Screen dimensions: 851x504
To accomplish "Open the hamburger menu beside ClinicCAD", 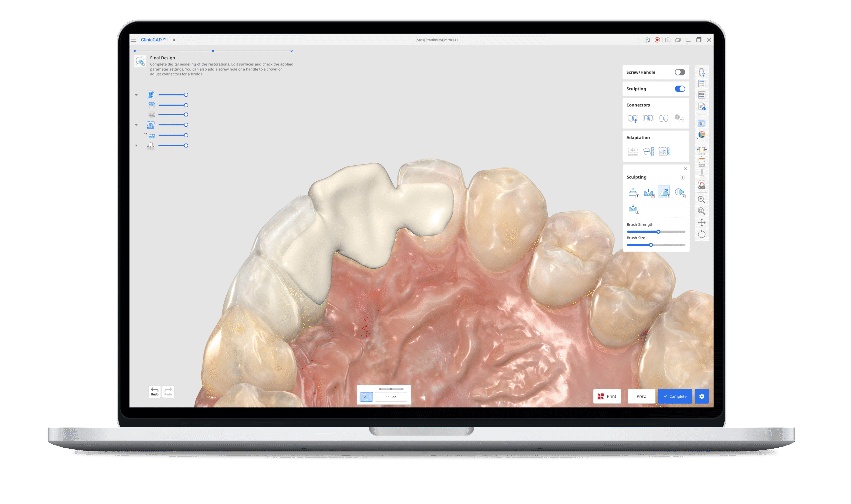I will [x=134, y=40].
